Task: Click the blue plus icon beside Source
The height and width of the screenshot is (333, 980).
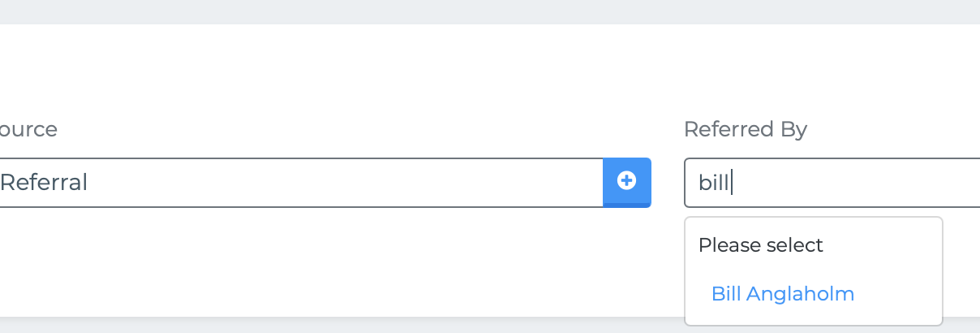Action: tap(626, 181)
